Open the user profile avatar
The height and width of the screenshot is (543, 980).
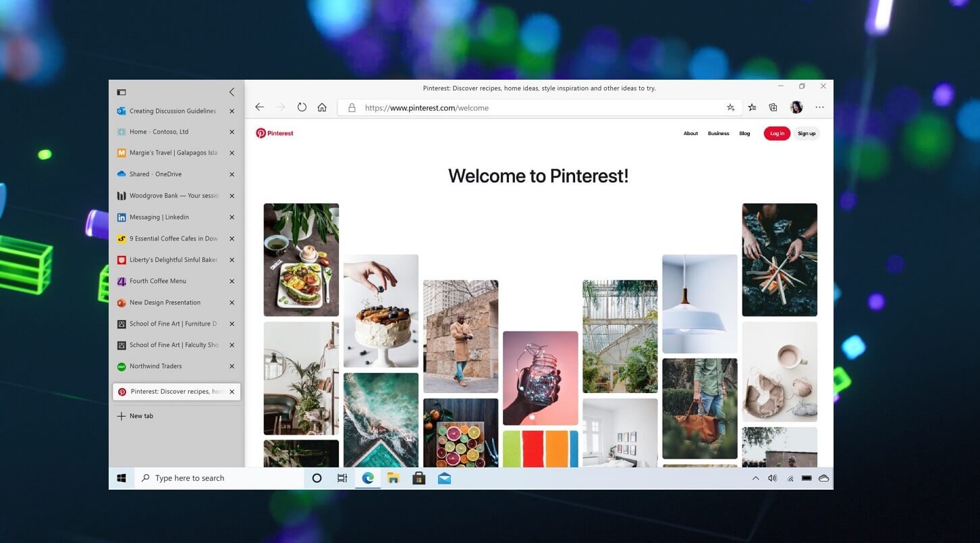(796, 107)
